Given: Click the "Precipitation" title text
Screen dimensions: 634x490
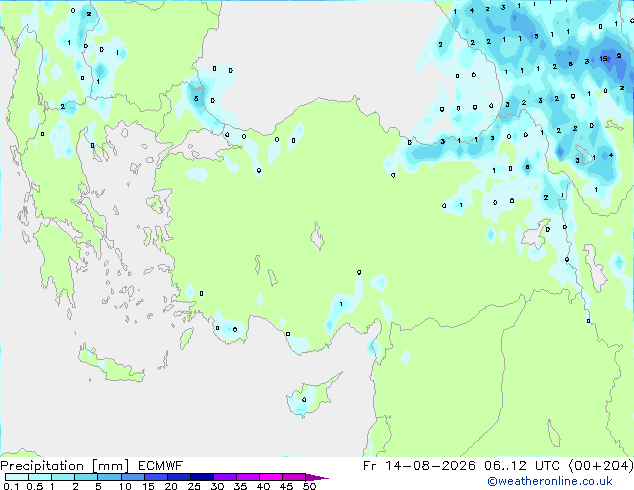Looking at the screenshot, I should click(42, 466).
